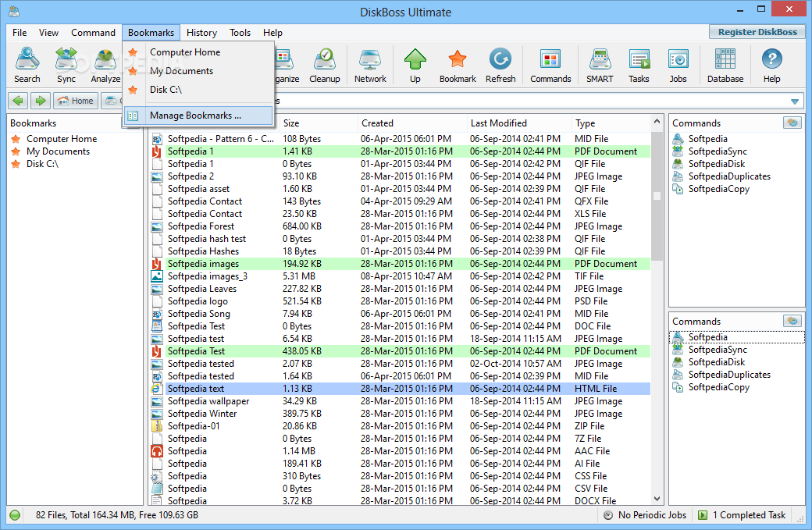
Task: Select SoftpediaCopy in lower Commands panel
Action: tap(718, 386)
